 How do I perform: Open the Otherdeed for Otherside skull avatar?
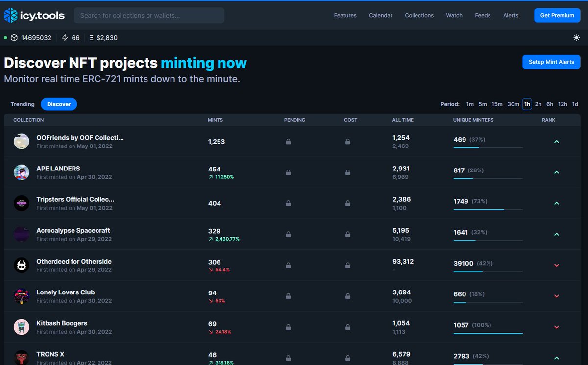[22, 265]
